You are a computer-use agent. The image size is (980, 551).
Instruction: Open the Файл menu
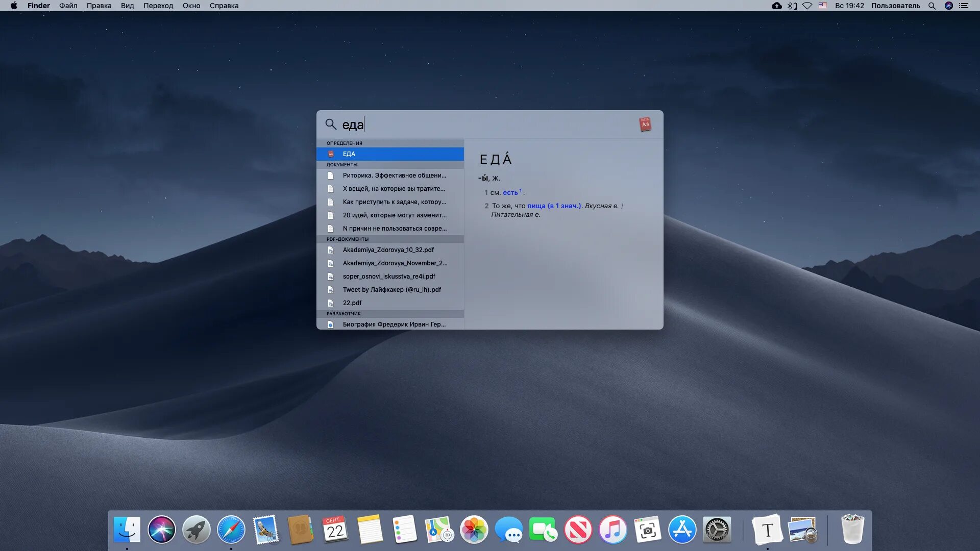[x=68, y=6]
